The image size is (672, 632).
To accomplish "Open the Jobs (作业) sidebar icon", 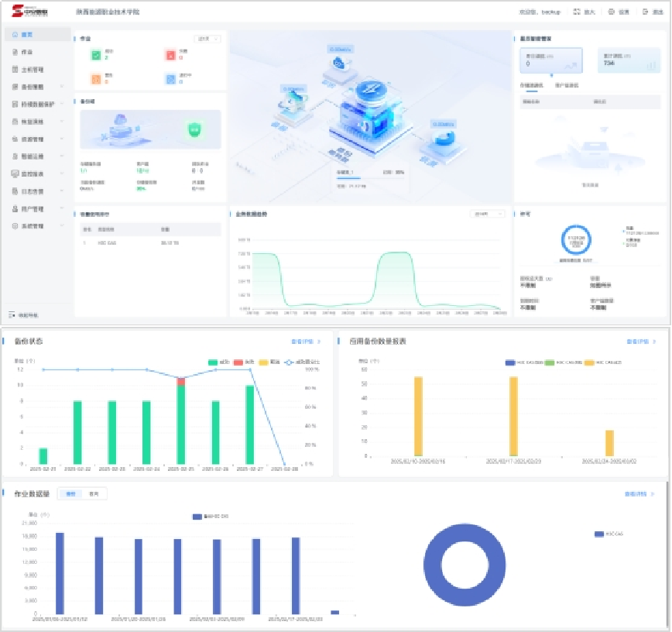I will click(14, 52).
